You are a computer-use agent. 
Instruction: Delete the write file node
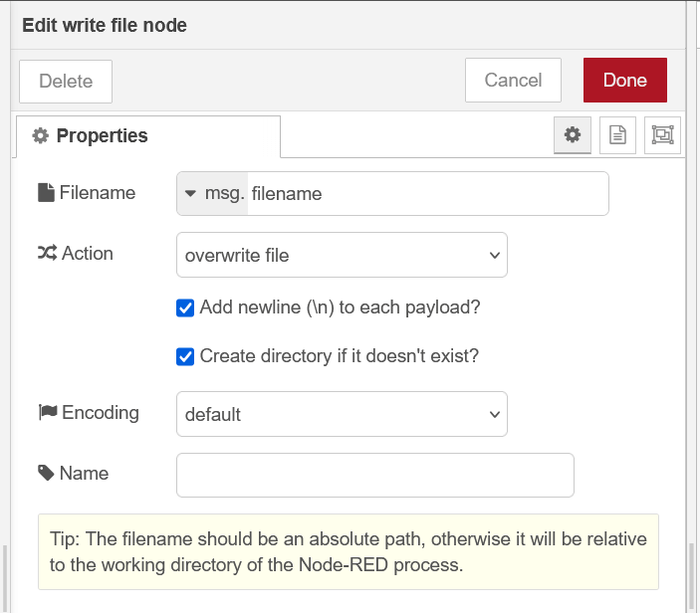click(x=66, y=82)
